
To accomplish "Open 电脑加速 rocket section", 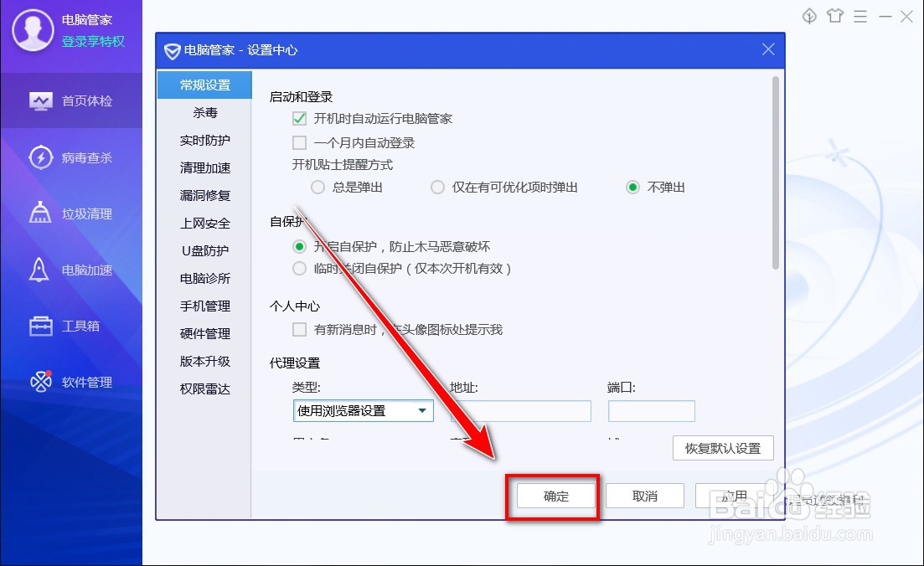I will [70, 270].
